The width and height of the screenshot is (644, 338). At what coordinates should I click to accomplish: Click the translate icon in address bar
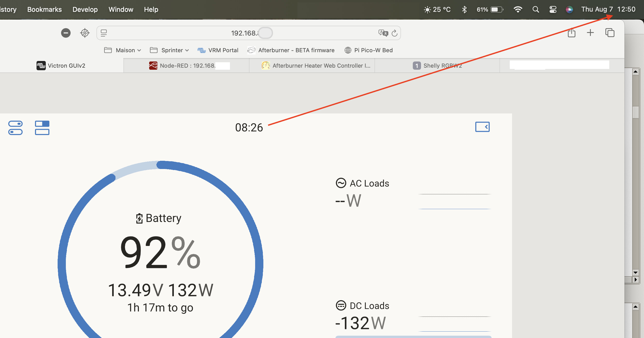coord(383,33)
